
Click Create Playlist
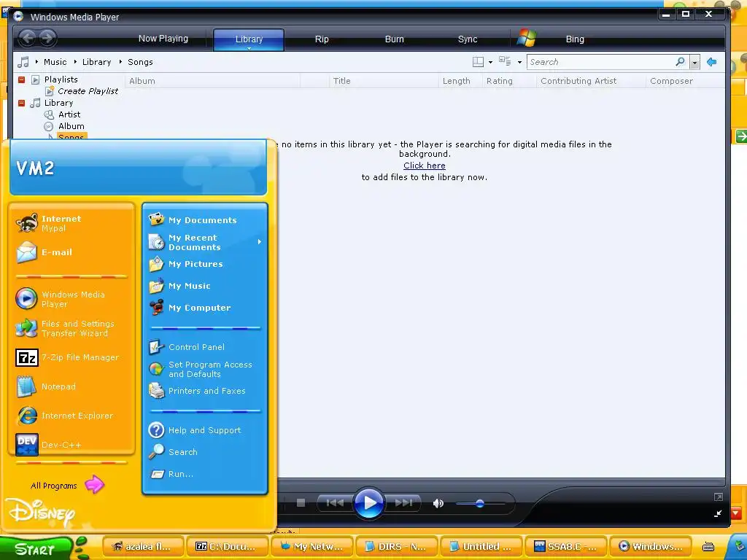[88, 91]
